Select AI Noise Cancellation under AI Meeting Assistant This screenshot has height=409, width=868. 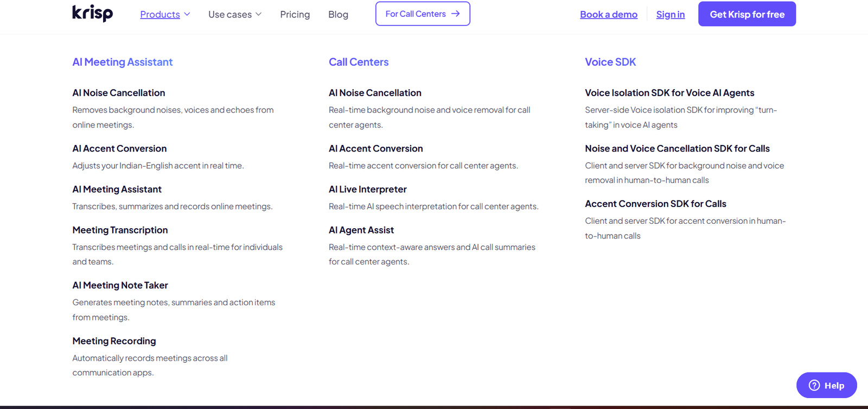pos(119,93)
